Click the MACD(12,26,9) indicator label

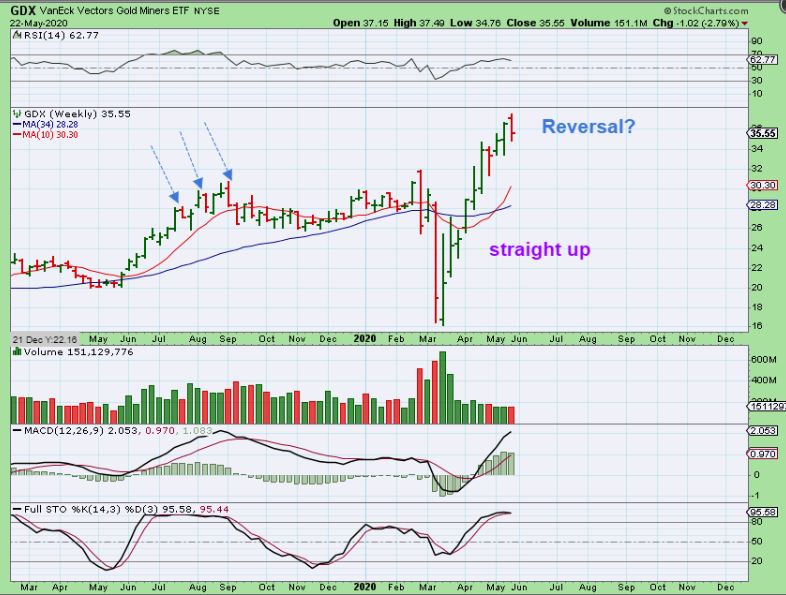(x=63, y=431)
